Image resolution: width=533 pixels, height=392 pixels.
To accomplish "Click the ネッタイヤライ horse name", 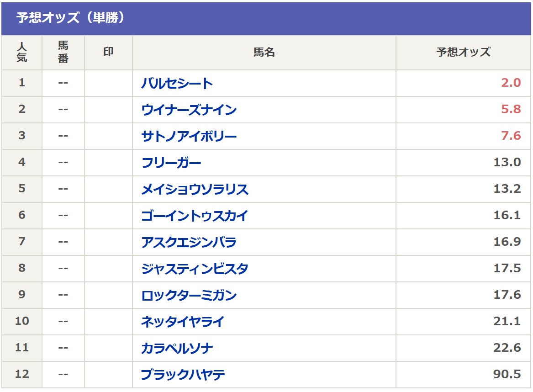I will click(x=183, y=322).
